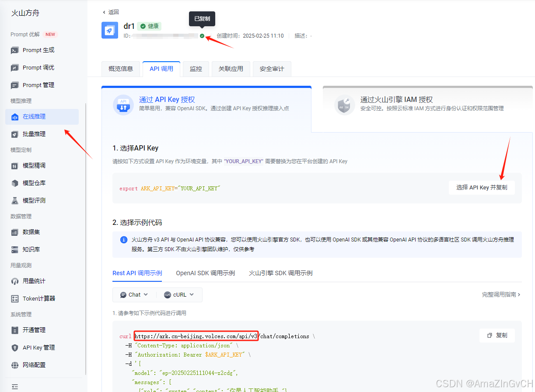This screenshot has height=392, width=535.
Task: Click the Prompt 调优 sidebar icon
Action: point(15,68)
